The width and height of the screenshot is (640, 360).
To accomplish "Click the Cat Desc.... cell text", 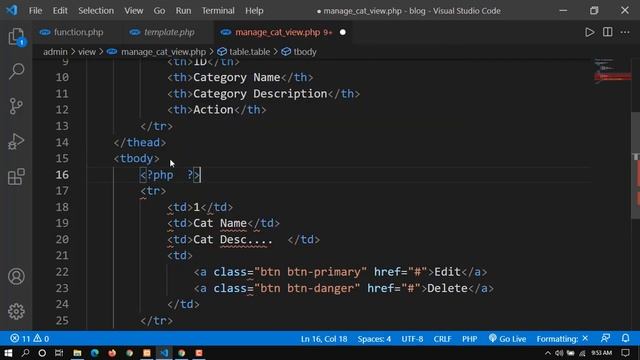I will (x=233, y=240).
